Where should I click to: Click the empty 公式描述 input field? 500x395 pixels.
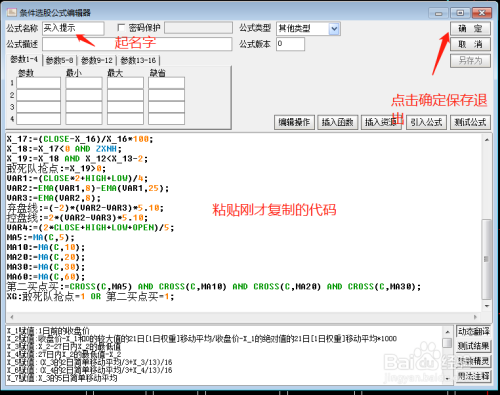[137, 44]
